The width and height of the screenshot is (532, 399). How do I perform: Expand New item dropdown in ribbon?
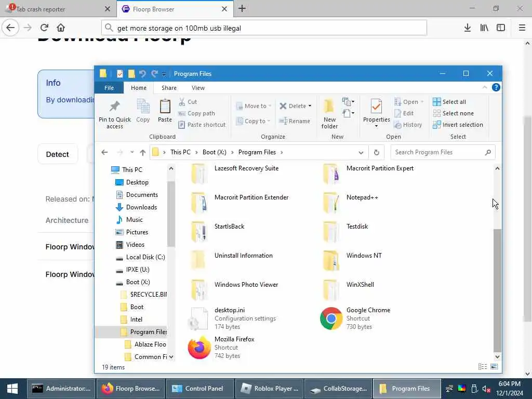tap(349, 101)
